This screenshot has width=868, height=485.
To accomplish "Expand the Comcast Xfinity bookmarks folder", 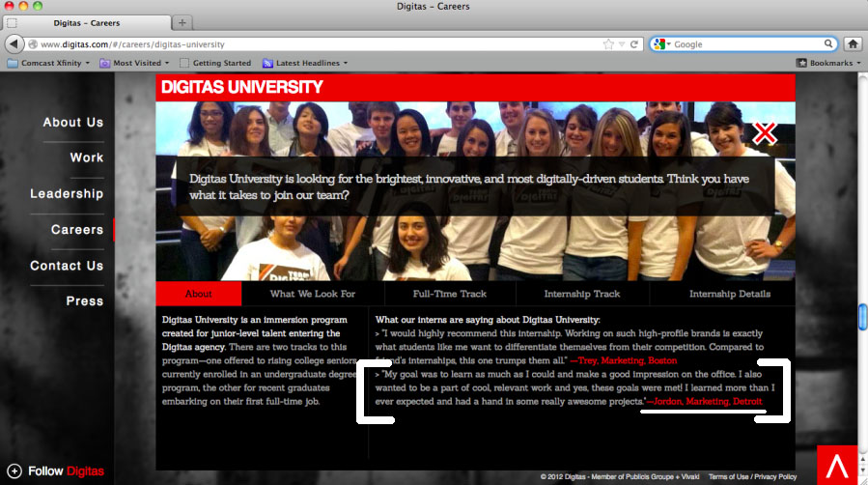I will 48,63.
